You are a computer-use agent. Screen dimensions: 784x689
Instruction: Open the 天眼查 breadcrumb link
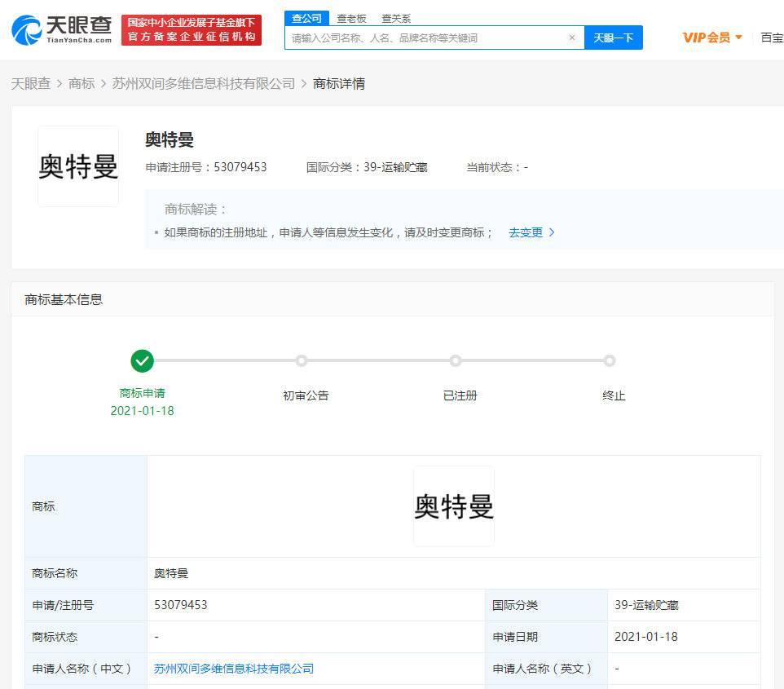point(31,83)
